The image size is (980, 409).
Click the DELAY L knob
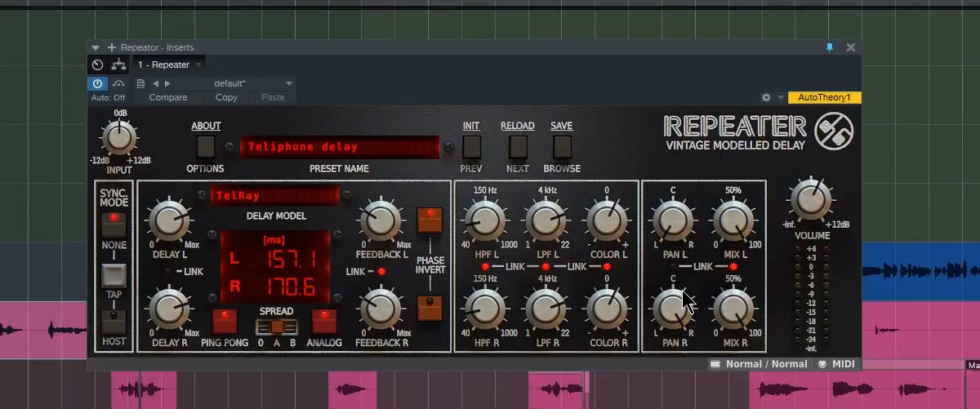[x=167, y=222]
